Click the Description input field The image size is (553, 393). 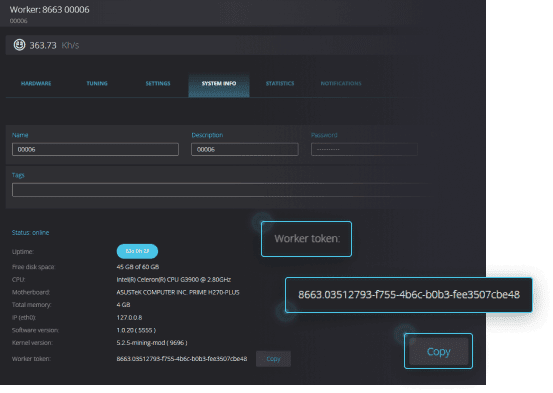point(245,149)
